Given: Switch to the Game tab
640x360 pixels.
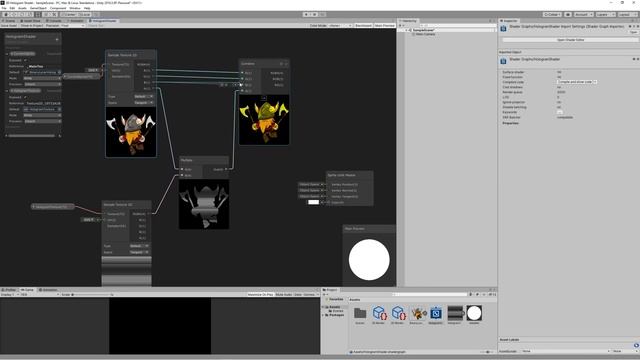Looking at the screenshot, I should click(x=27, y=290).
